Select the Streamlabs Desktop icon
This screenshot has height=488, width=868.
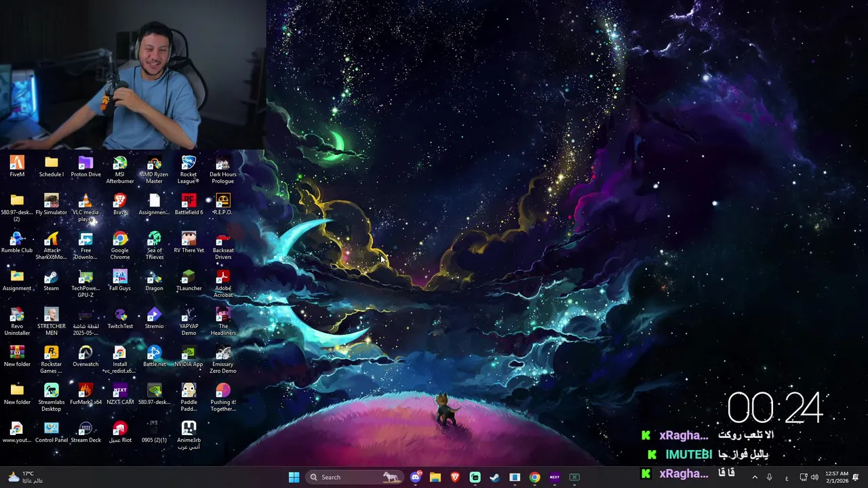[52, 397]
